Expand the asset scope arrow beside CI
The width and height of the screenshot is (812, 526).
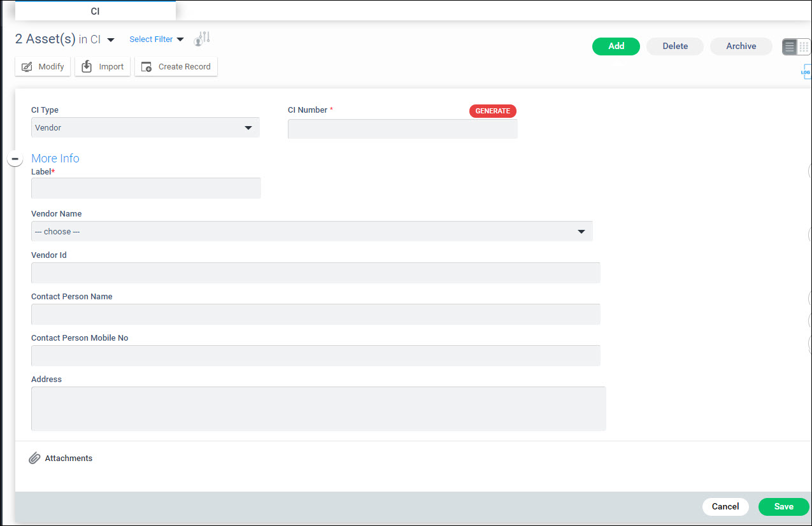click(x=111, y=39)
